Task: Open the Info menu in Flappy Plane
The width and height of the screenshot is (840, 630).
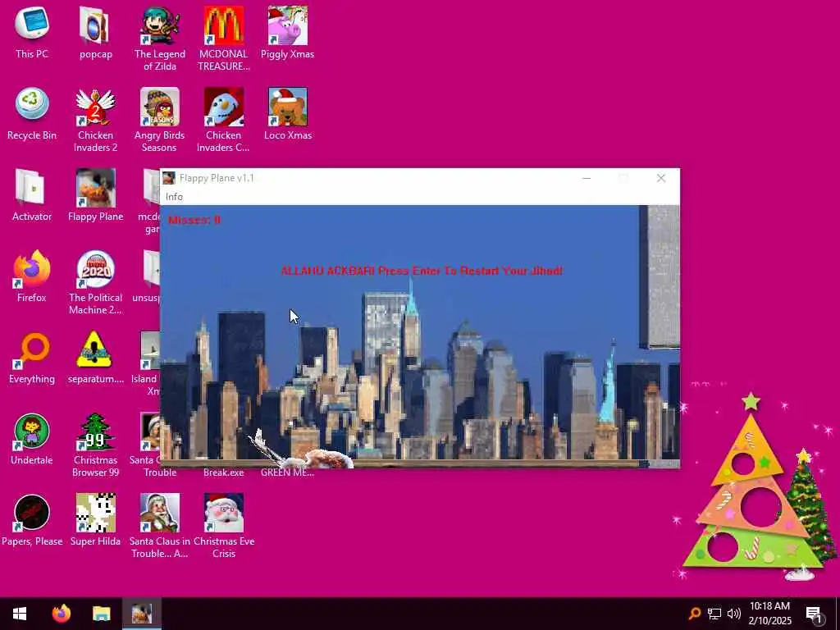Action: [174, 197]
